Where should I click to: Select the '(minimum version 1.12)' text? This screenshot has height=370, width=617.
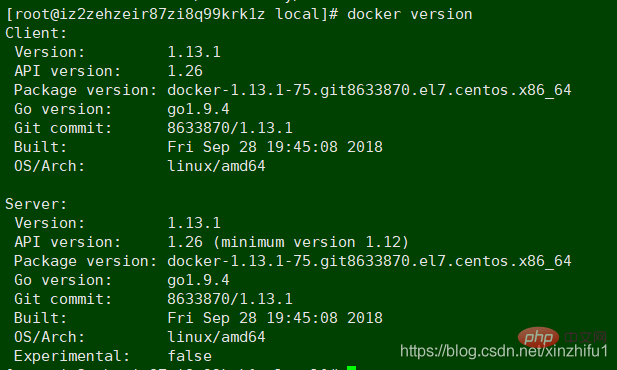[311, 242]
